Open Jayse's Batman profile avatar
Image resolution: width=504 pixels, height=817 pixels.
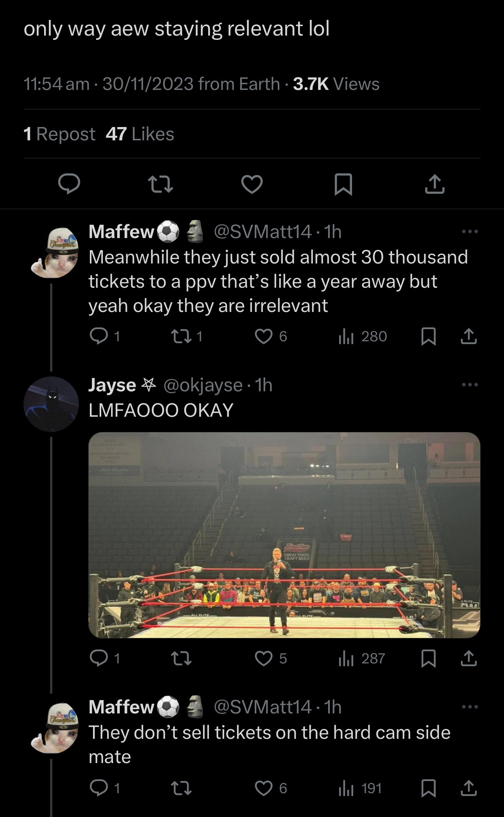(x=51, y=404)
